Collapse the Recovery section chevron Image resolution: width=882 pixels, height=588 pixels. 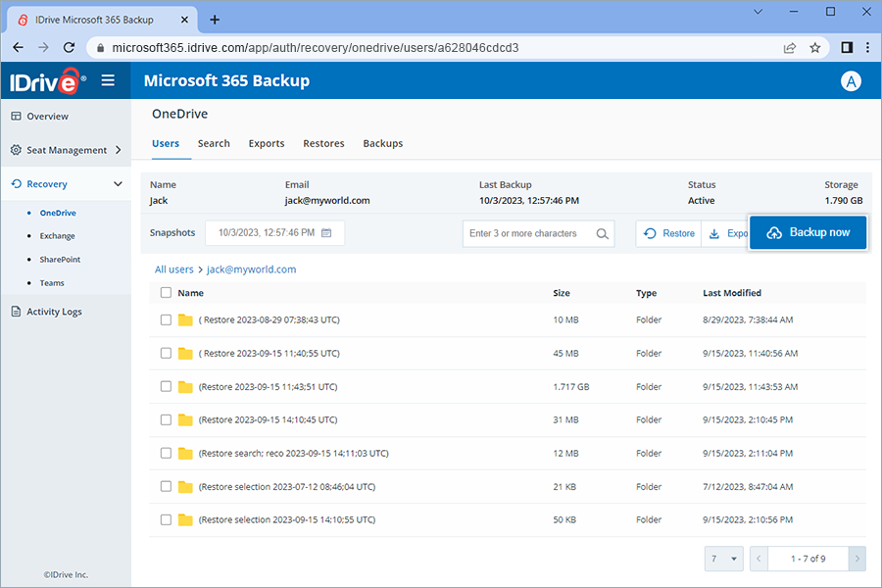click(x=118, y=184)
